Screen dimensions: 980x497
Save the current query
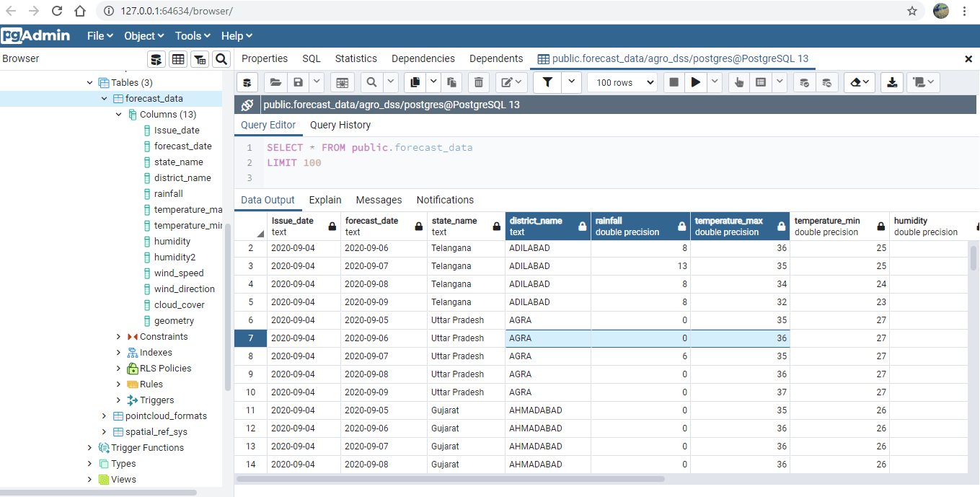point(297,82)
